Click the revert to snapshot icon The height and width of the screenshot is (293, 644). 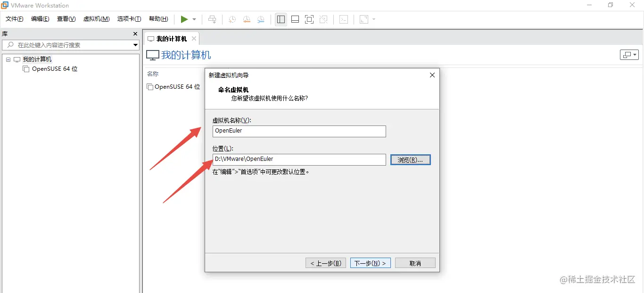pyautogui.click(x=247, y=19)
